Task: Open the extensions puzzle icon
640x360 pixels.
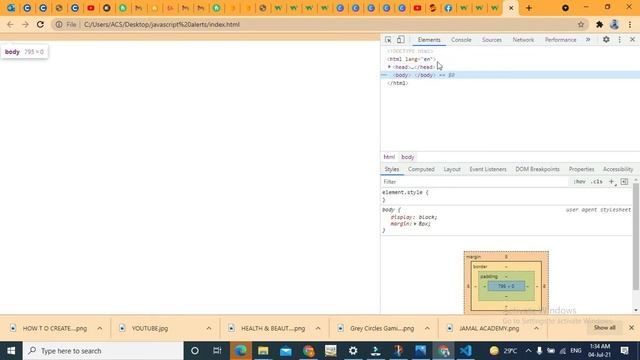Action: click(599, 24)
